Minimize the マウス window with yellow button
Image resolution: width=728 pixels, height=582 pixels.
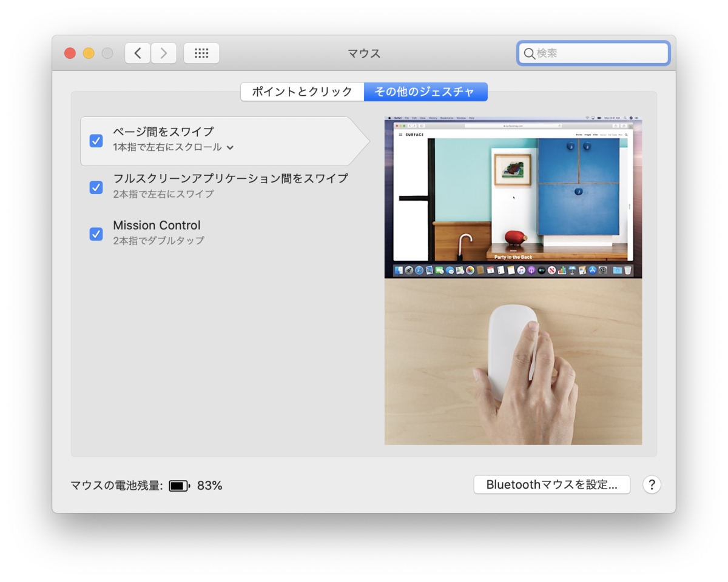[x=89, y=53]
